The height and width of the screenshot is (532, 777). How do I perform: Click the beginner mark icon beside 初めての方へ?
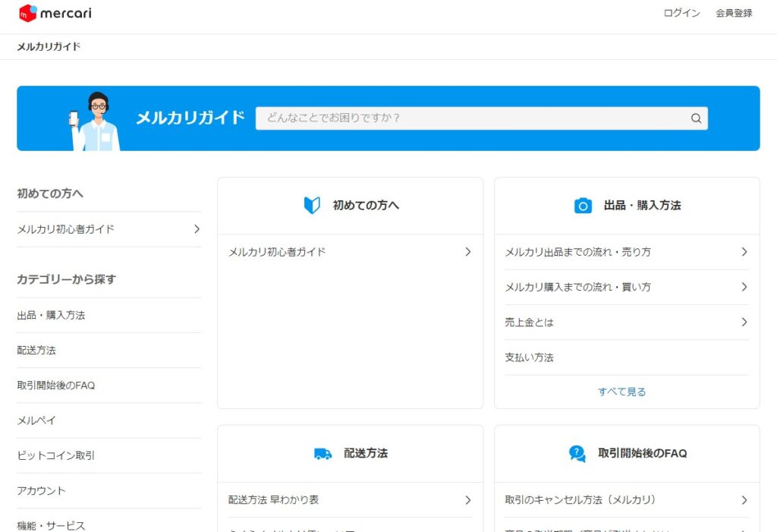pyautogui.click(x=312, y=205)
